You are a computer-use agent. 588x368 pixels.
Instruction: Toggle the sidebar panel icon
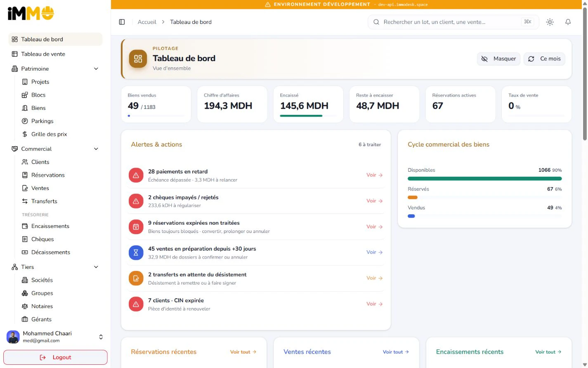point(122,22)
